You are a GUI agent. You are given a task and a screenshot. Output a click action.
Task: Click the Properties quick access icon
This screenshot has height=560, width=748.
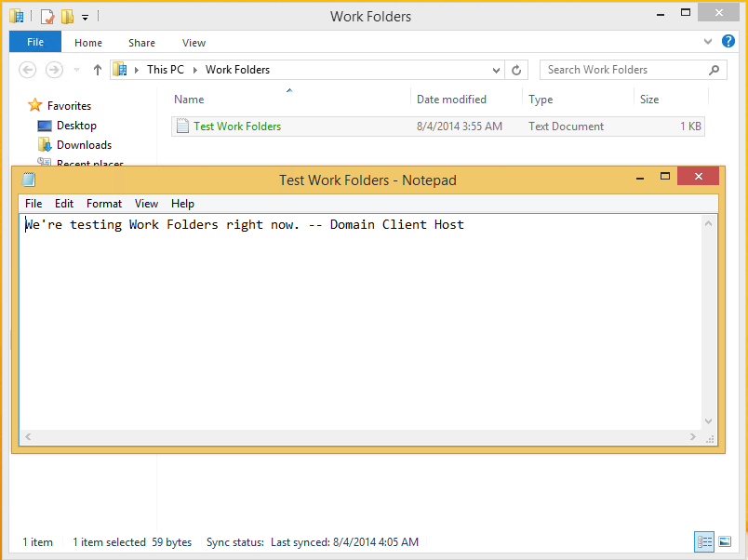(47, 17)
